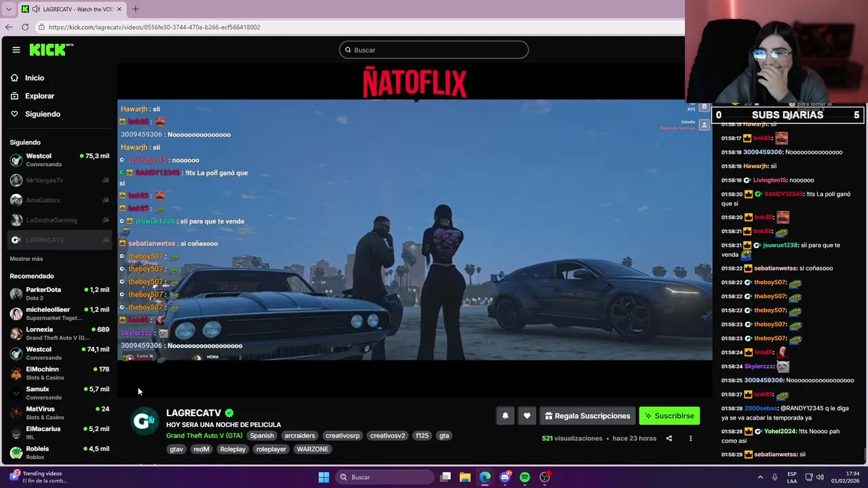The image size is (868, 488).
Task: Click the VOD video player
Action: pos(415,230)
